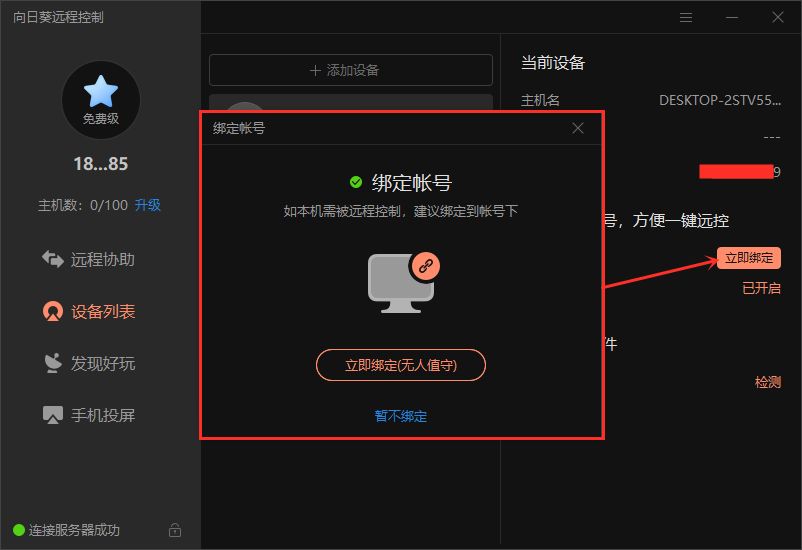Click the 添加设备 button
The width and height of the screenshot is (802, 550).
350,70
